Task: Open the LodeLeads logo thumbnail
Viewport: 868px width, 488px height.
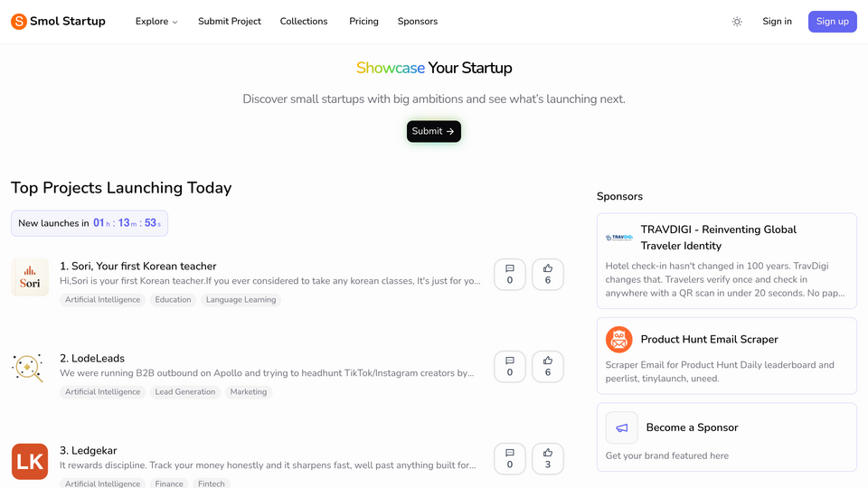Action: pyautogui.click(x=28, y=368)
